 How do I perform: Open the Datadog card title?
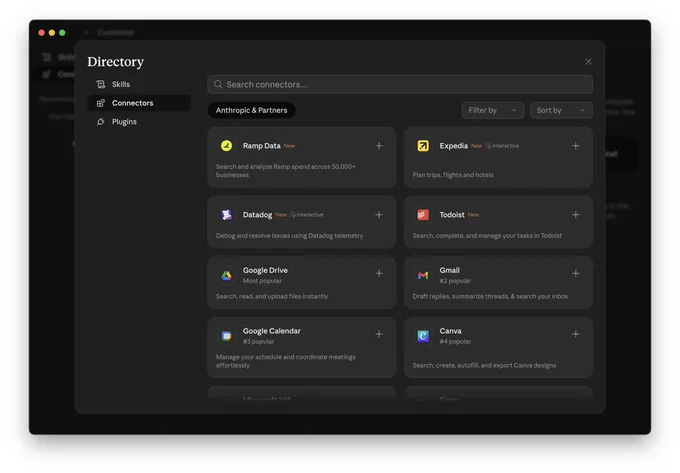click(258, 215)
